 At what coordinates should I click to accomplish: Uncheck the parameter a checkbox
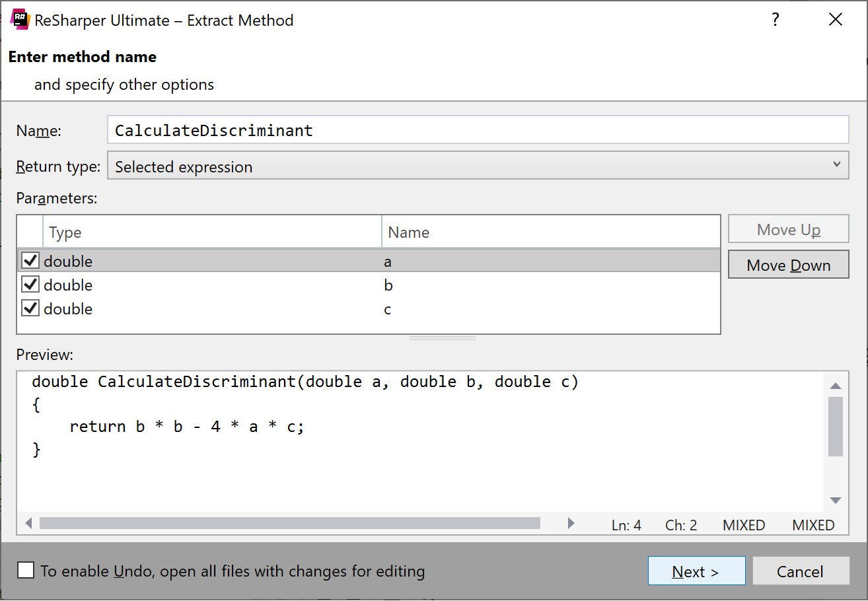click(30, 260)
